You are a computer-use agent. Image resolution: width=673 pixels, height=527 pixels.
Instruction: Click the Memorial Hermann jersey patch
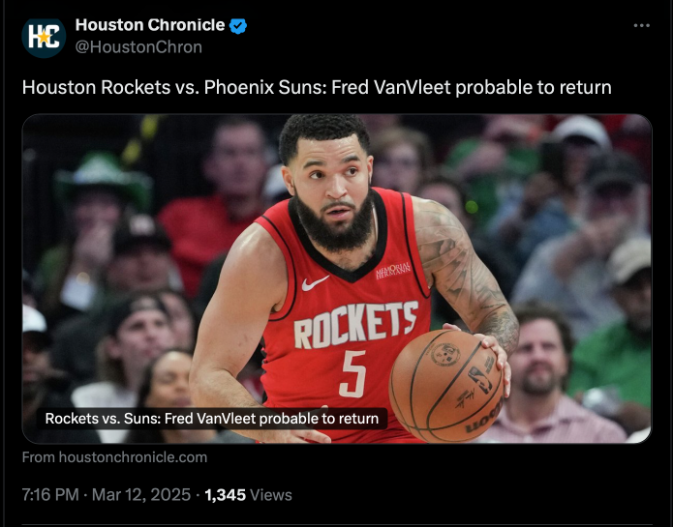pyautogui.click(x=393, y=270)
